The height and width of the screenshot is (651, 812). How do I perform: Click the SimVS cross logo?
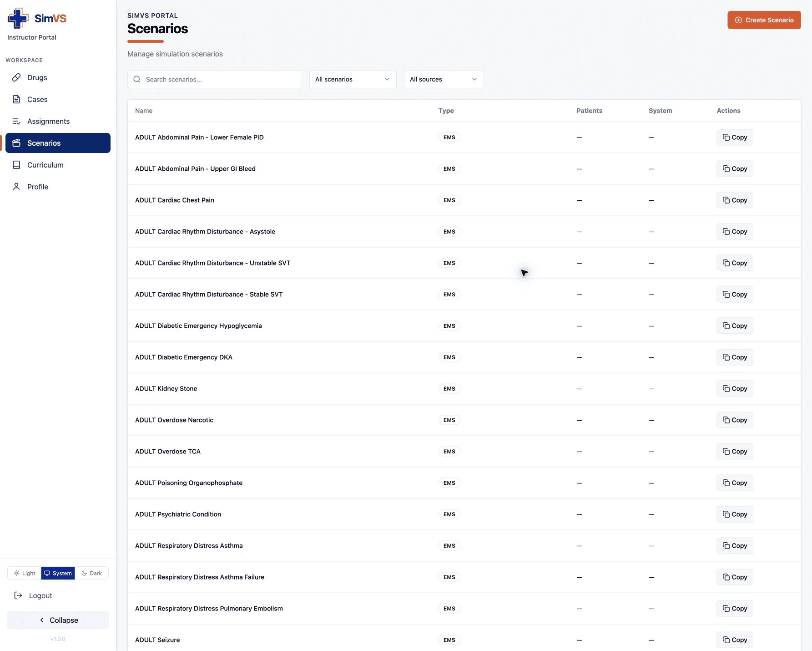tap(18, 18)
